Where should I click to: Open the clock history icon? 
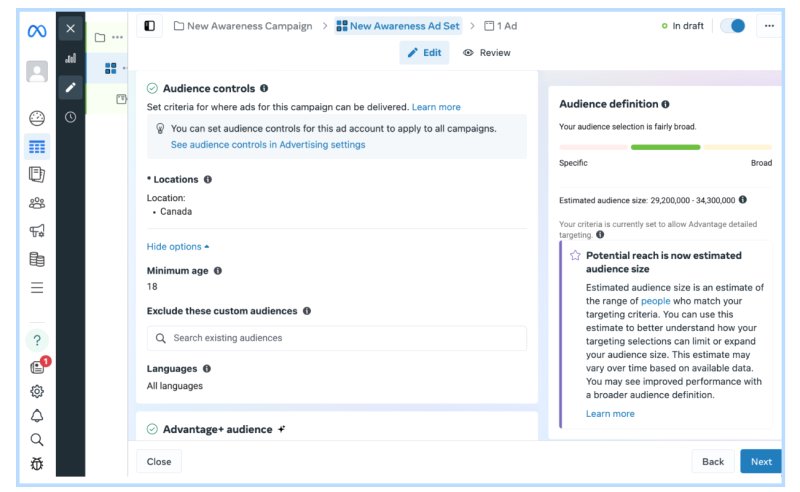[70, 117]
